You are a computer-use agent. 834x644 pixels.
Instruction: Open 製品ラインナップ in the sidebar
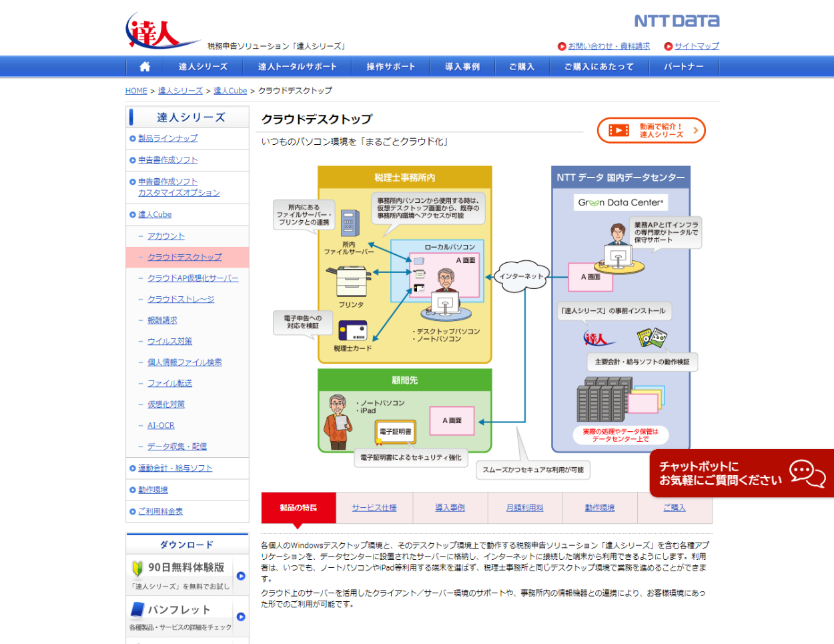coord(167,138)
